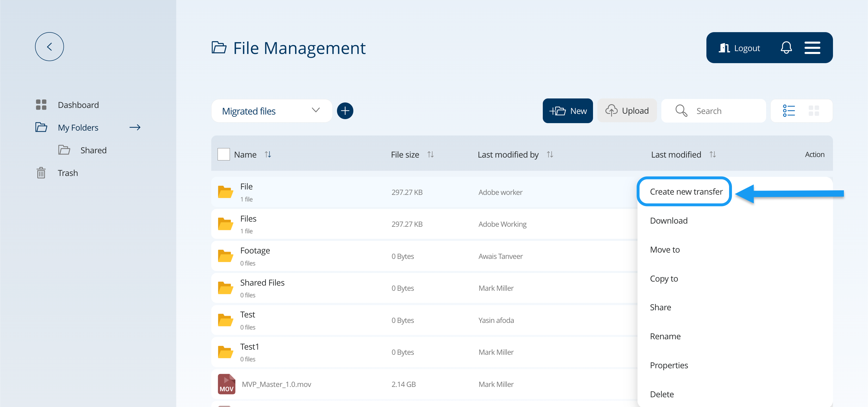Expand My Folders with the arrow
The width and height of the screenshot is (868, 407).
coord(135,127)
